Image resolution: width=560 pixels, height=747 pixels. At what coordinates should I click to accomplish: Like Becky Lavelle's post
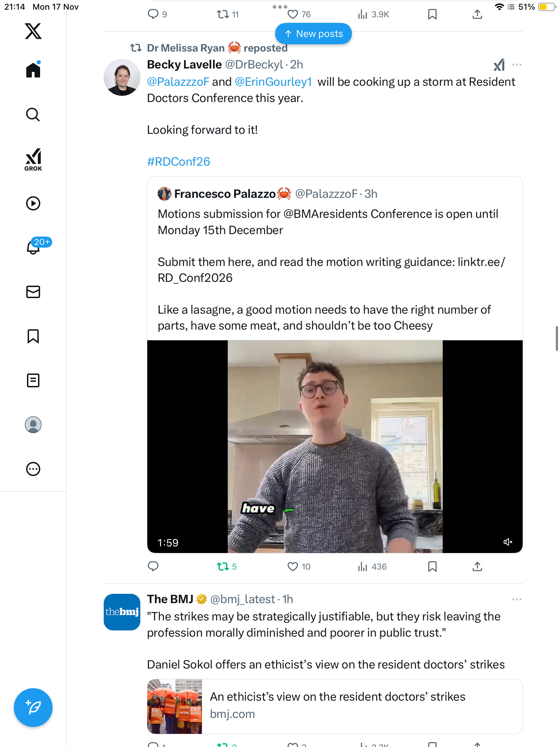293,566
